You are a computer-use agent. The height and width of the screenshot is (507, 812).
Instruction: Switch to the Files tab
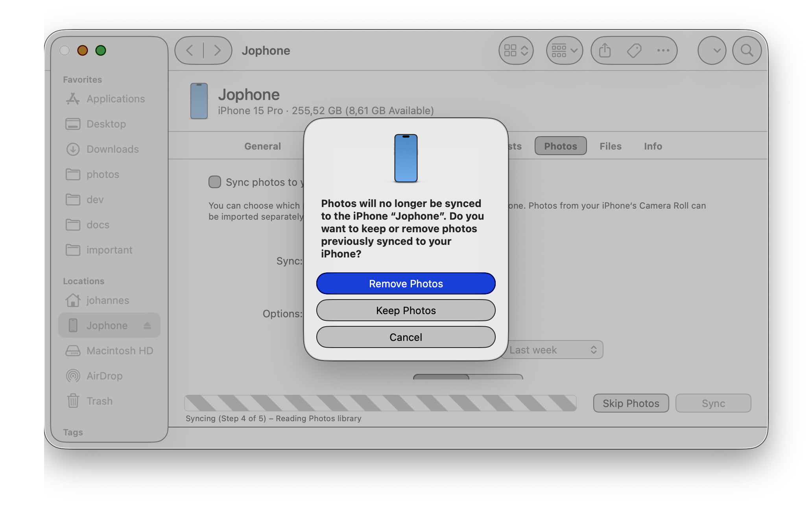pyautogui.click(x=610, y=146)
